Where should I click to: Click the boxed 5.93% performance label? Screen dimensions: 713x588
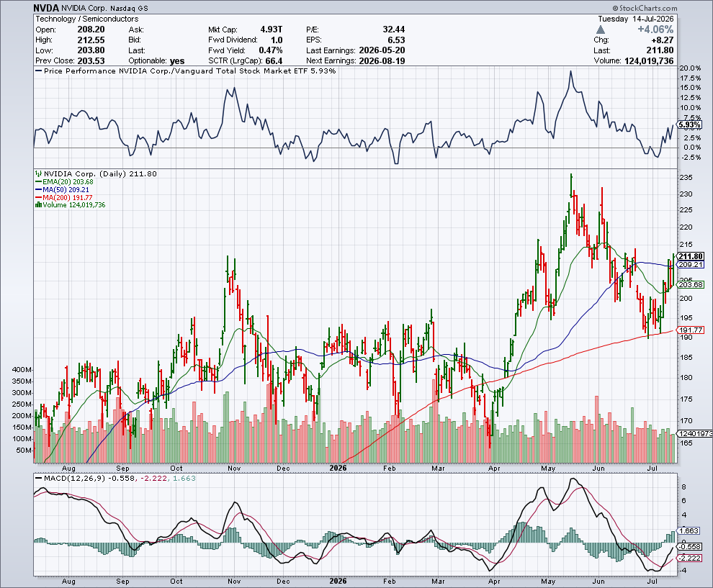pos(690,125)
